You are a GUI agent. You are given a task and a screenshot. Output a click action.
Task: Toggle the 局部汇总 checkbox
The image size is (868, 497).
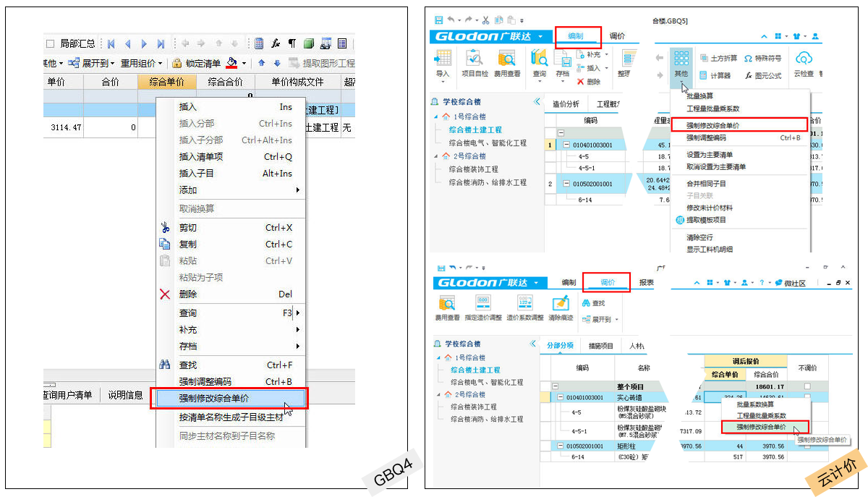click(49, 44)
